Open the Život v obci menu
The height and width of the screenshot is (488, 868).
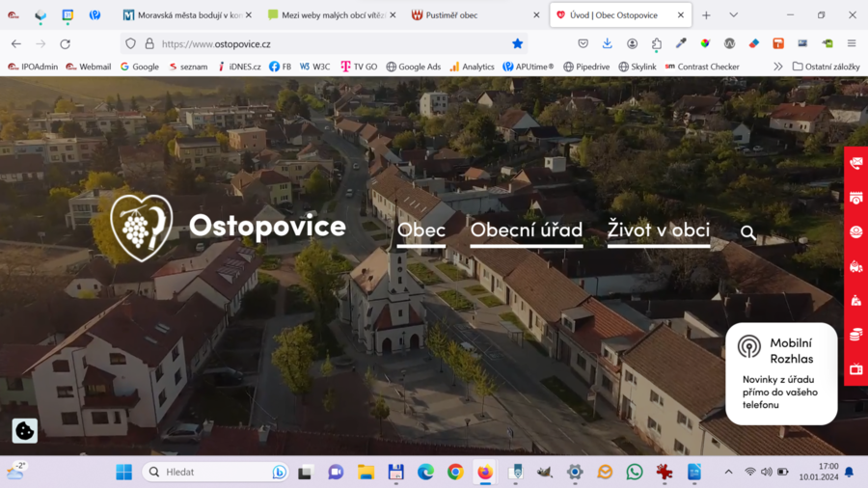pyautogui.click(x=658, y=230)
